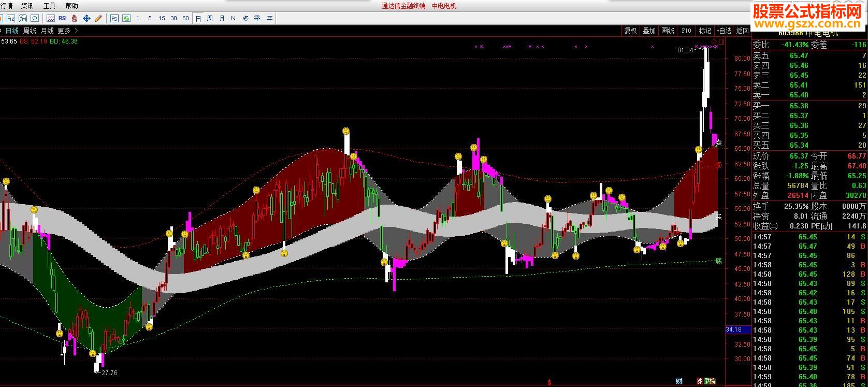This screenshot has height=387, width=868.
Task: Click the 总量 56784 value
Action: 798,185
